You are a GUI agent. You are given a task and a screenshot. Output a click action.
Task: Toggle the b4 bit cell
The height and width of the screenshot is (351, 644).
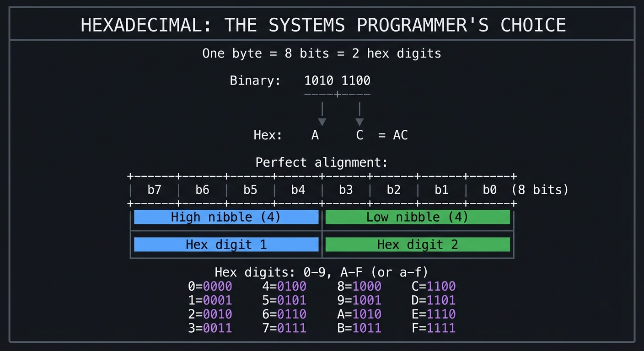[x=298, y=190]
